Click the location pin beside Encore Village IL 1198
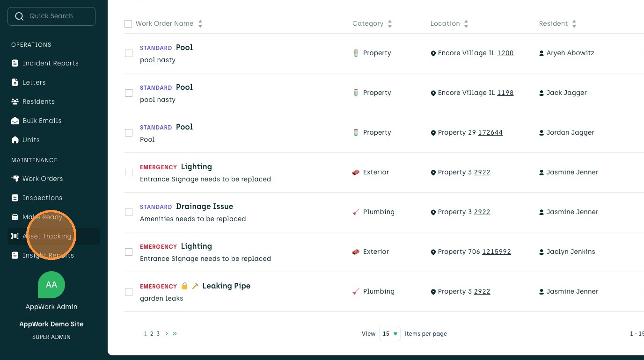Viewport: 644px width, 360px height. 433,93
